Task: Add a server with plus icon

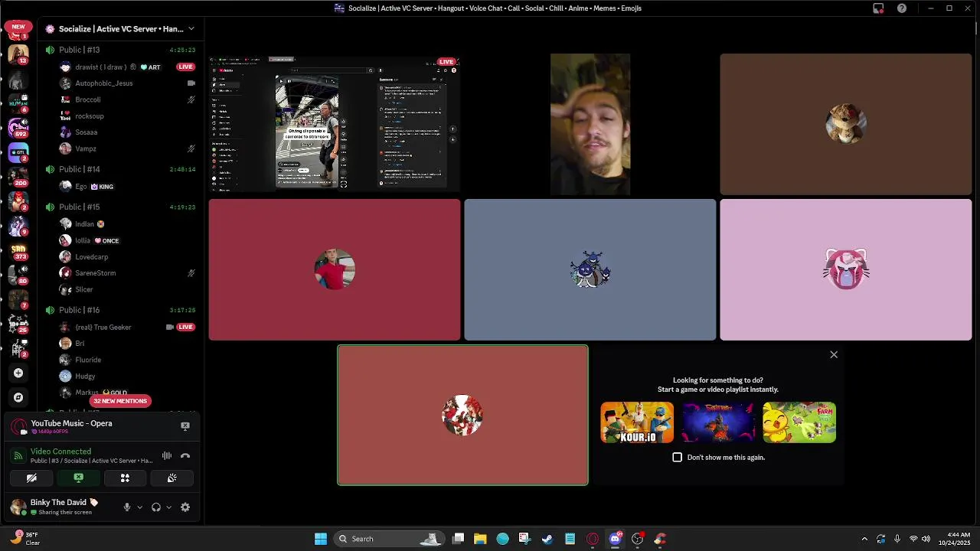Action: [18, 373]
